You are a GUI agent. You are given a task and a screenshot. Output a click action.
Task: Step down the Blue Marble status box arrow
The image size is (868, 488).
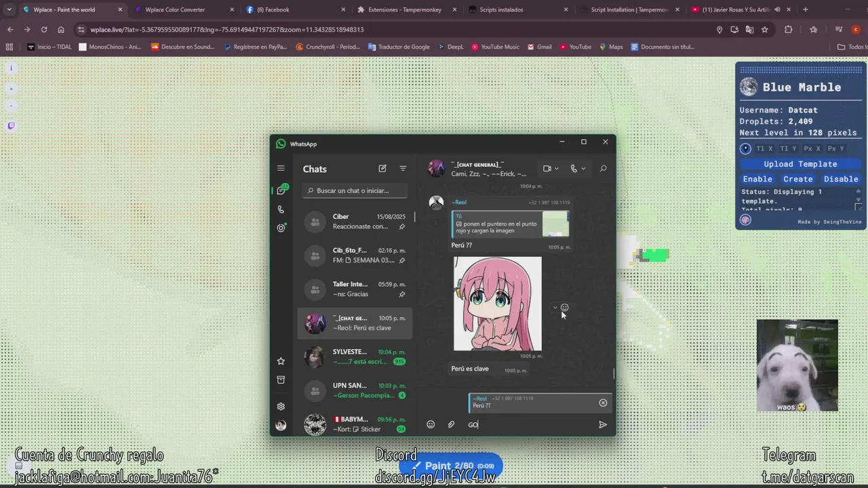coord(858,200)
